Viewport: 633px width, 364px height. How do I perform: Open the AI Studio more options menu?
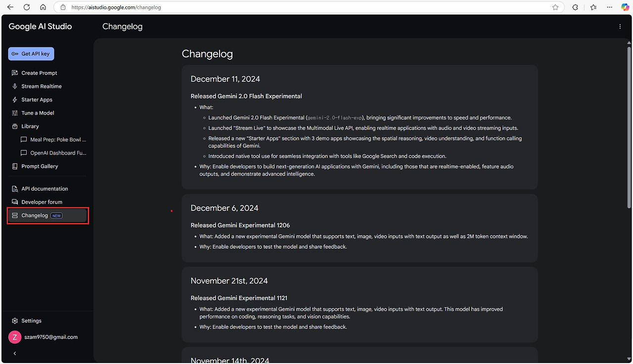coord(620,27)
